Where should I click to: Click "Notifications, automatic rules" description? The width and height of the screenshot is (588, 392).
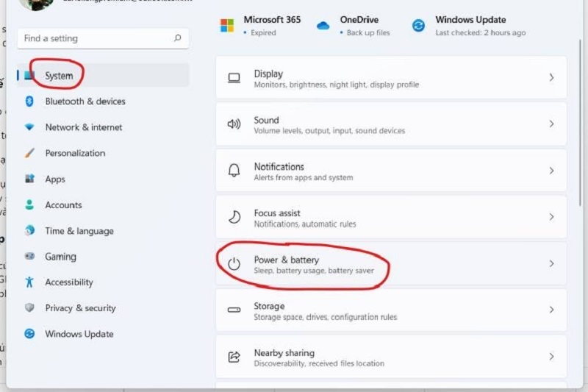coord(305,224)
